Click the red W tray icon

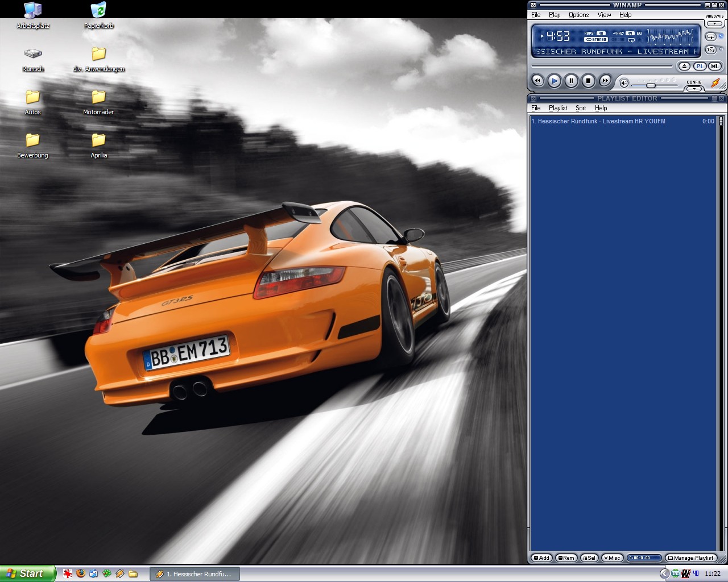(x=686, y=573)
